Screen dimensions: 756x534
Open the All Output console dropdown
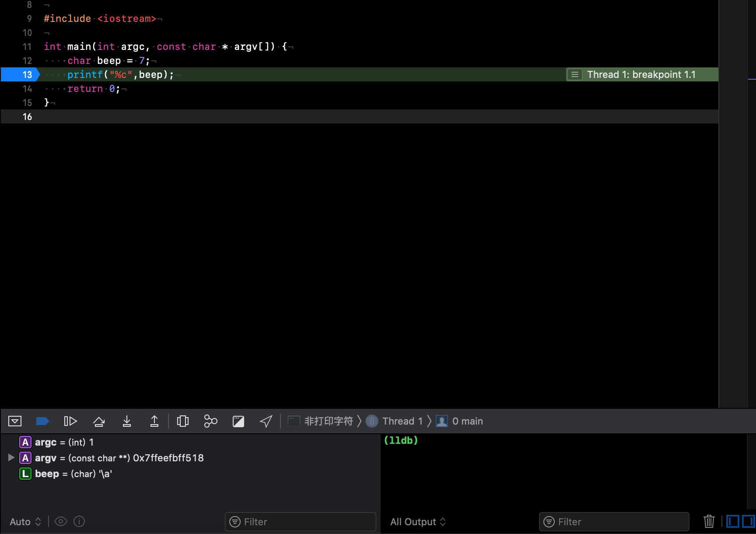coord(418,522)
